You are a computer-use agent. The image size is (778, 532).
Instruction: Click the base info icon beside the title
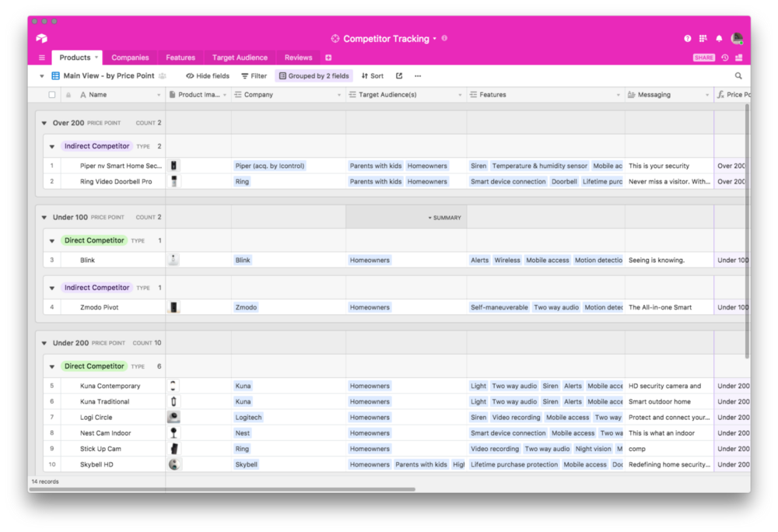444,38
